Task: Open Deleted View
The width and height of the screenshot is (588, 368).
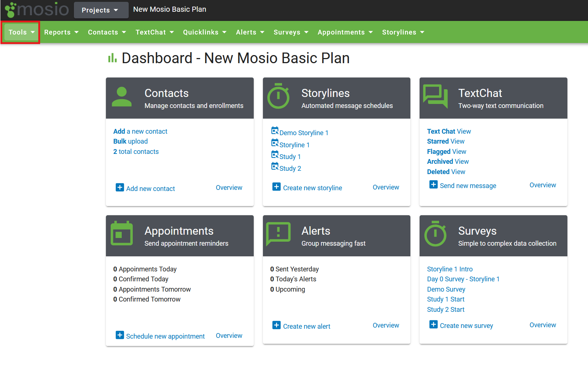Action: point(446,172)
